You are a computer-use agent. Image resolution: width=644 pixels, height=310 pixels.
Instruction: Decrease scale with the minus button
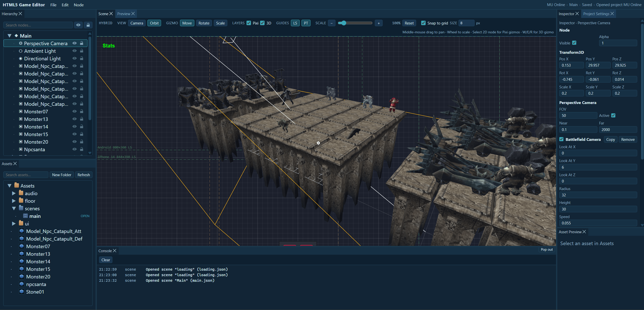coord(331,23)
